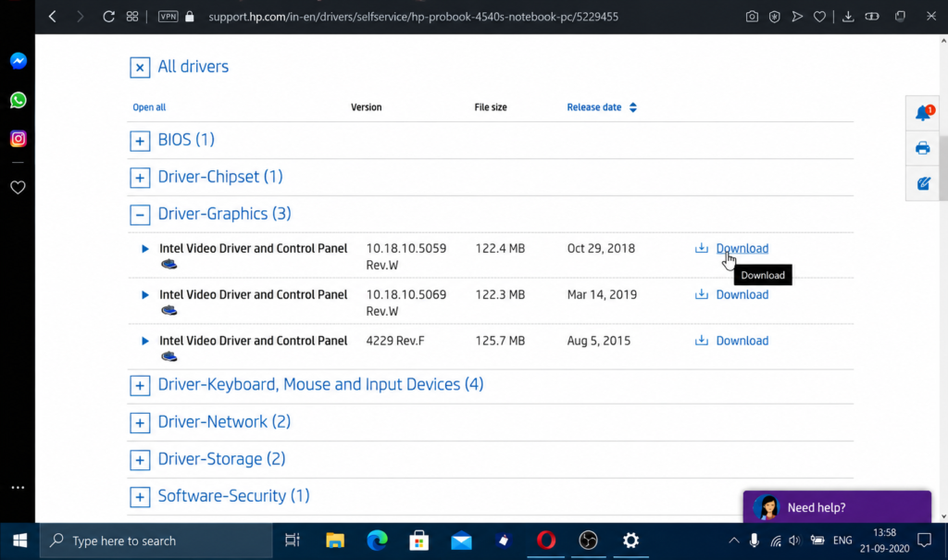Viewport: 948px width, 560px height.
Task: Expand the BIOS (1) category
Action: pyautogui.click(x=140, y=141)
